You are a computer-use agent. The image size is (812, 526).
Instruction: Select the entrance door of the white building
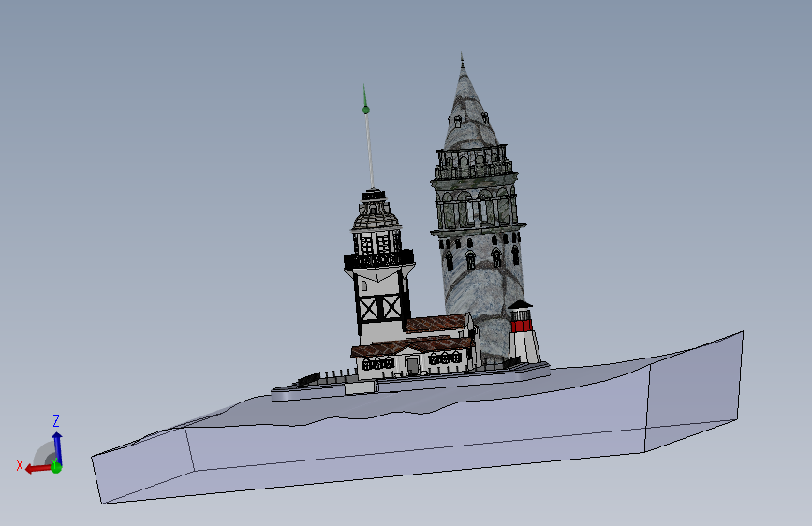[413, 366]
